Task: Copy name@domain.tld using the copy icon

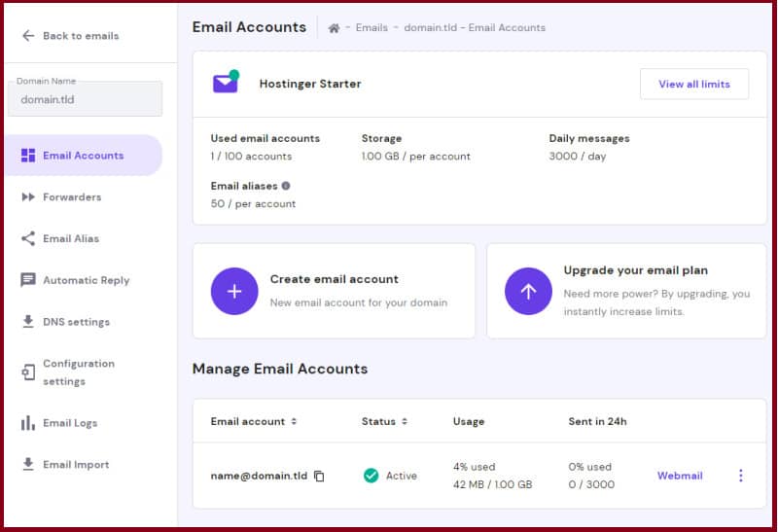Action: (319, 476)
